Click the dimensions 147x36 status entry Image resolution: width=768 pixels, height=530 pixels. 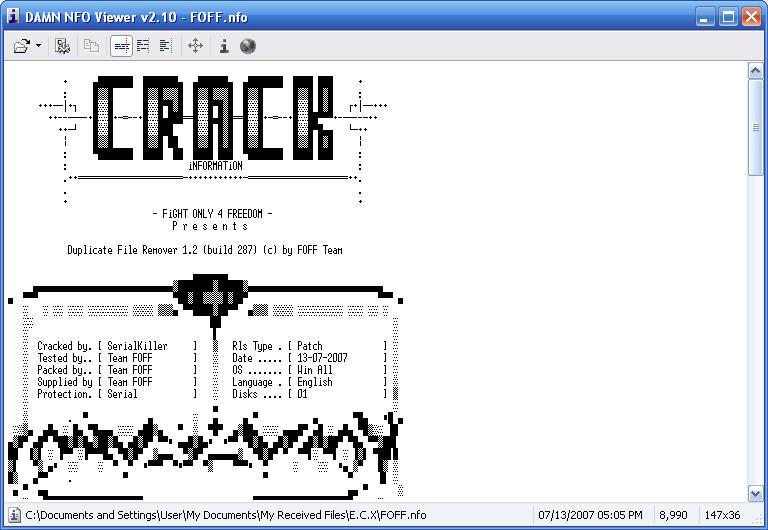click(x=722, y=515)
